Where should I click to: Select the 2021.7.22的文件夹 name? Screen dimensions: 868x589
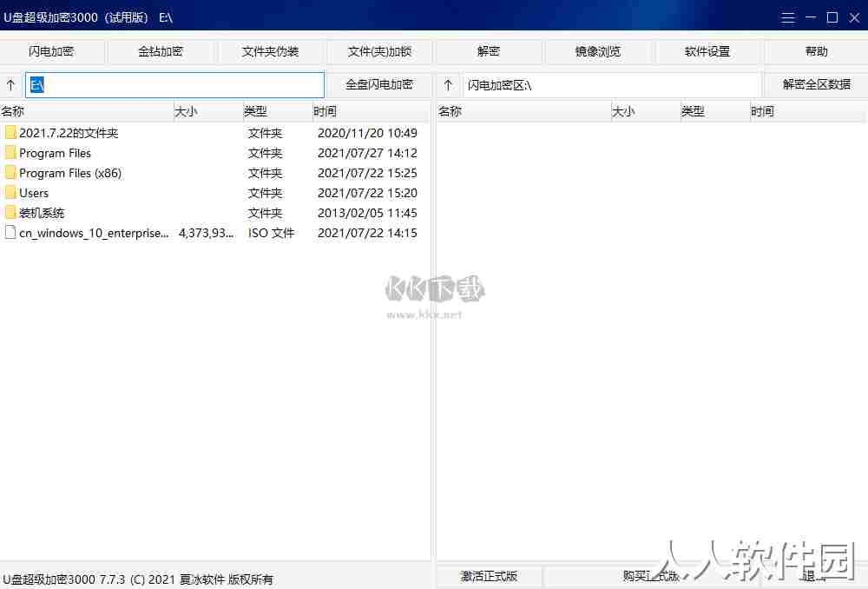(69, 133)
